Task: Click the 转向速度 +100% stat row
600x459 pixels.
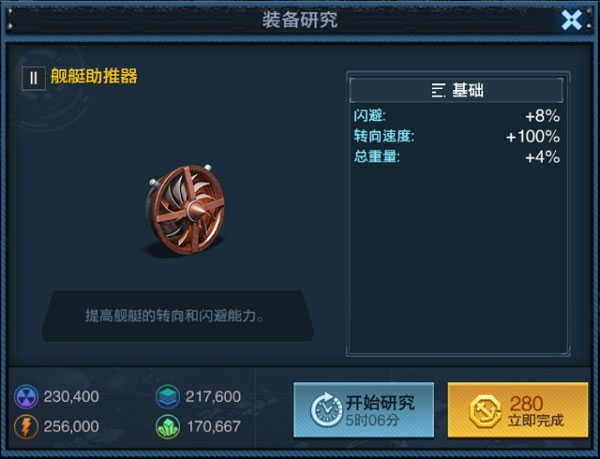Action: [x=457, y=136]
